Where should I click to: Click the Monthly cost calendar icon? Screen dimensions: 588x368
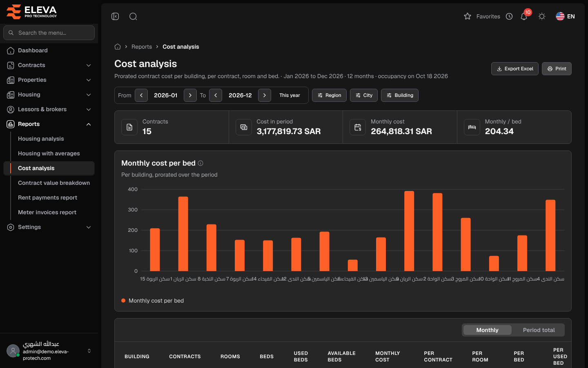[358, 127]
